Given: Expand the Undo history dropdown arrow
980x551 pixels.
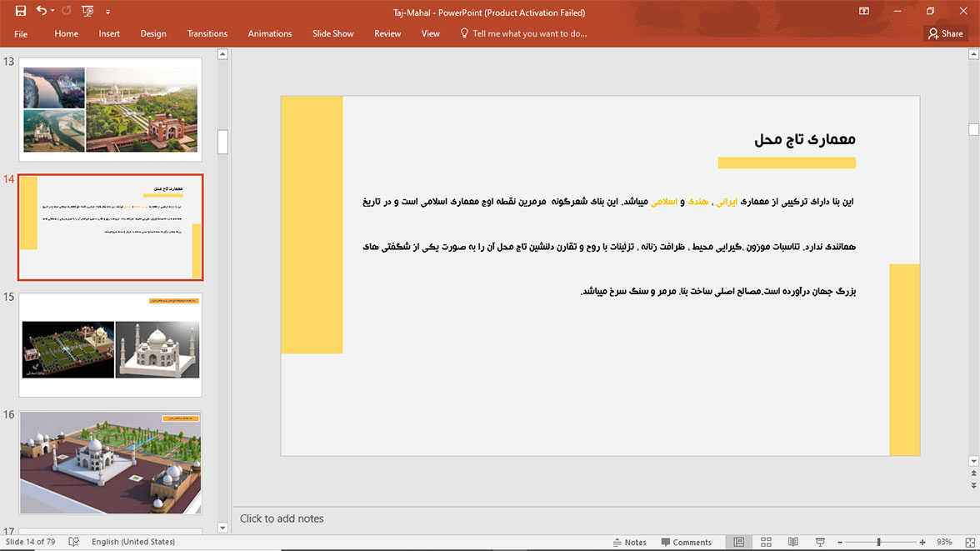Looking at the screenshot, I should pos(52,12).
